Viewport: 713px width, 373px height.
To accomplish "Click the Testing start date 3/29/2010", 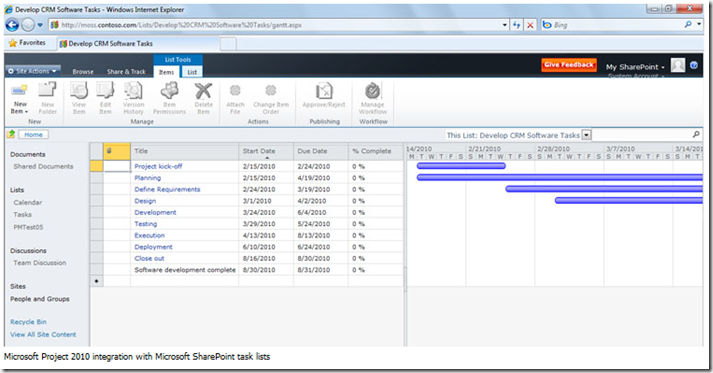I will [x=259, y=224].
